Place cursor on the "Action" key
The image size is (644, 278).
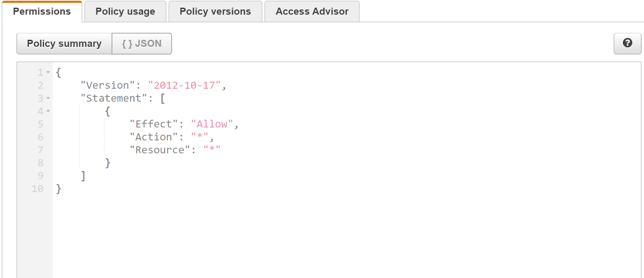(x=154, y=137)
